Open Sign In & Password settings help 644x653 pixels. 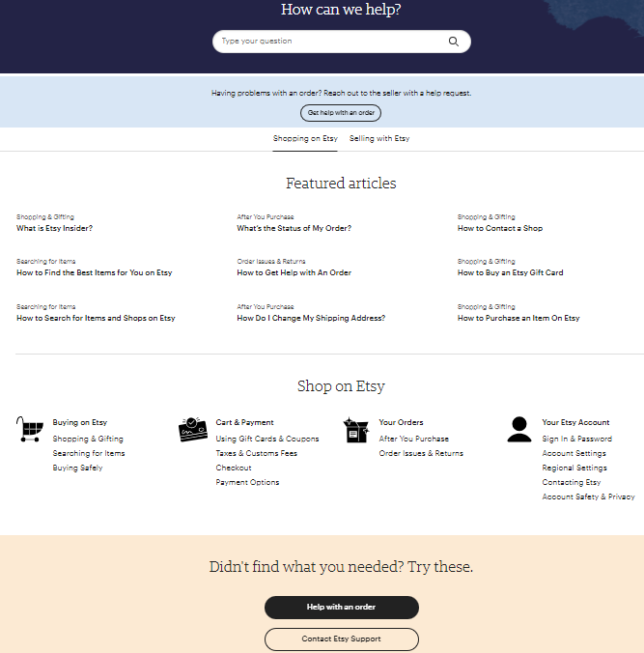[576, 439]
